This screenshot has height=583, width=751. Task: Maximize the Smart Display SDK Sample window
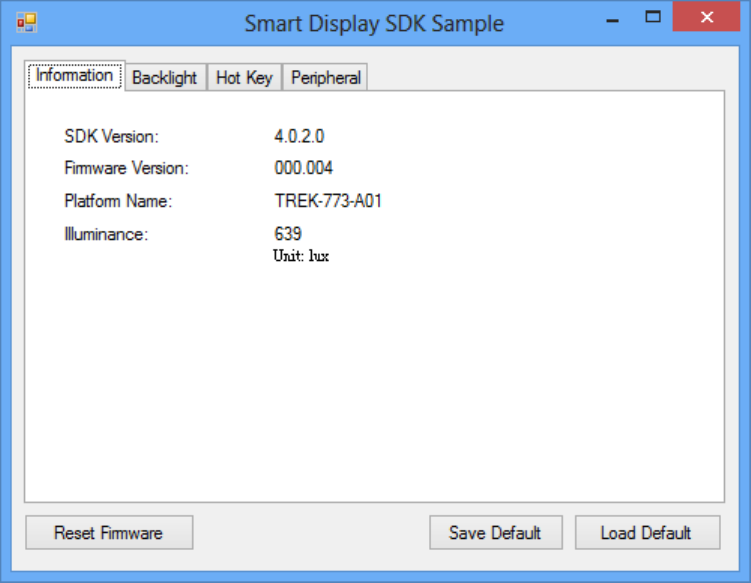pyautogui.click(x=653, y=18)
